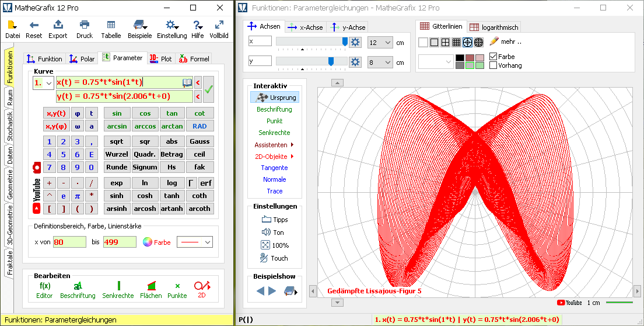This screenshot has height=326, width=644.
Task: Open the Datei file menu icon
Action: pos(12,25)
